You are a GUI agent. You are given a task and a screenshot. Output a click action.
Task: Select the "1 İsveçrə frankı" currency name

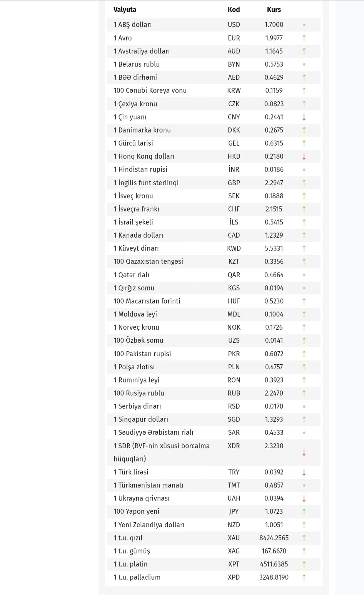tap(136, 209)
